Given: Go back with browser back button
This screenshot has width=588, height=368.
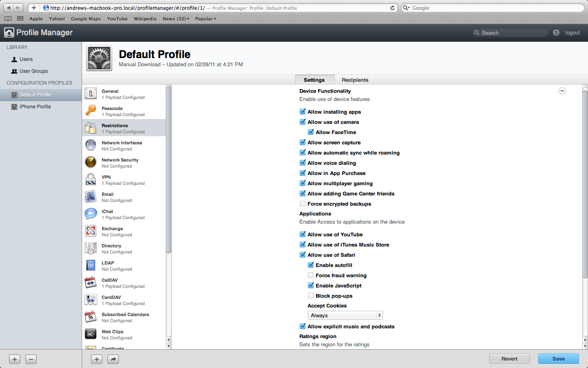Looking at the screenshot, I should pyautogui.click(x=8, y=8).
